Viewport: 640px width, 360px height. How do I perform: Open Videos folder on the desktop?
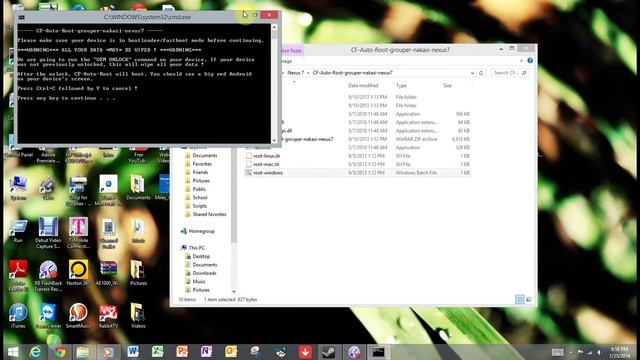(138, 316)
